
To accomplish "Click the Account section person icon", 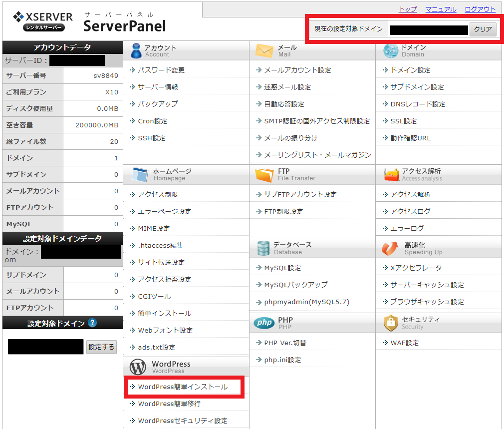I will [136, 50].
